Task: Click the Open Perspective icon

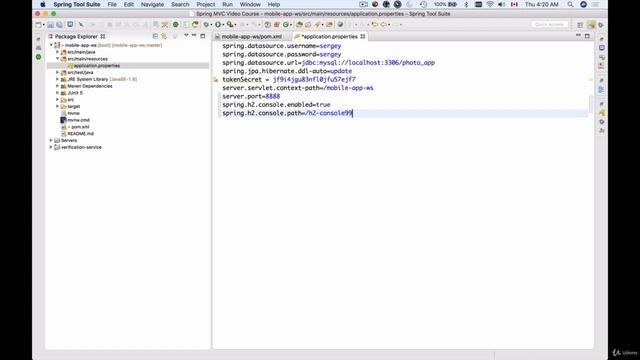Action: point(580,25)
